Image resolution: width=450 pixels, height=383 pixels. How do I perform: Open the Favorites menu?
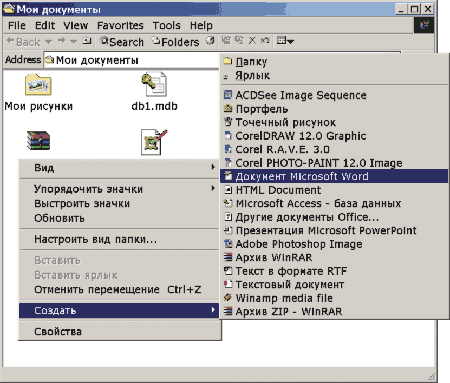coord(120,25)
